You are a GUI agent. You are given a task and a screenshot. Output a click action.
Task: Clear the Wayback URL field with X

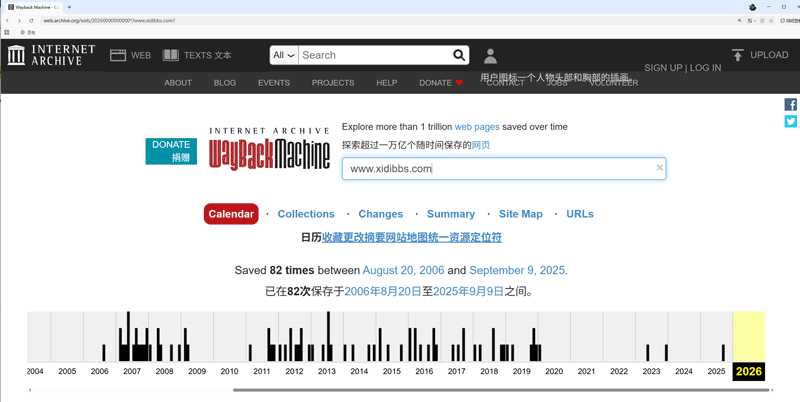pyautogui.click(x=659, y=168)
